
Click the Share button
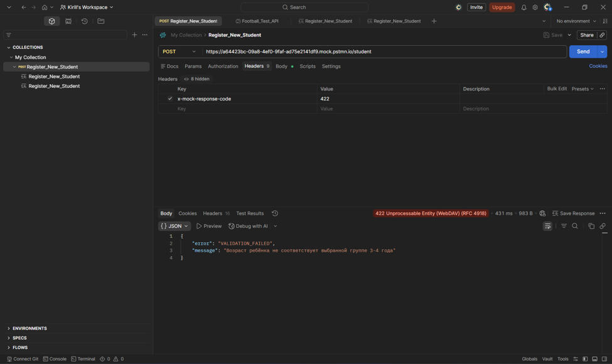(587, 35)
